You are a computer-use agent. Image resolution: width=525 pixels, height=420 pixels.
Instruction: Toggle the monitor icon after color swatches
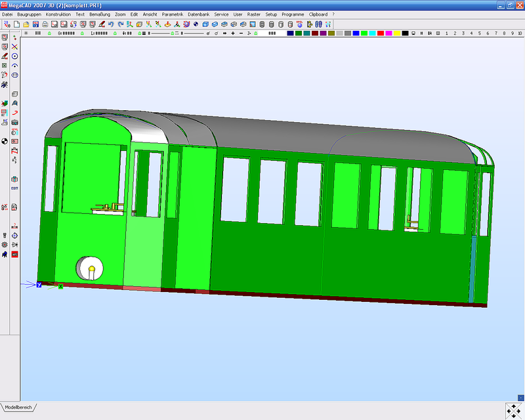(x=413, y=33)
